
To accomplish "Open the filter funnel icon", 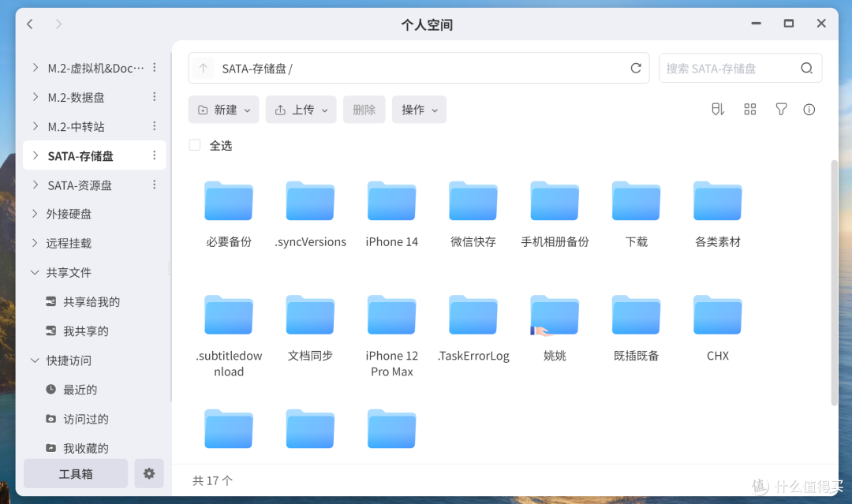I will click(781, 109).
